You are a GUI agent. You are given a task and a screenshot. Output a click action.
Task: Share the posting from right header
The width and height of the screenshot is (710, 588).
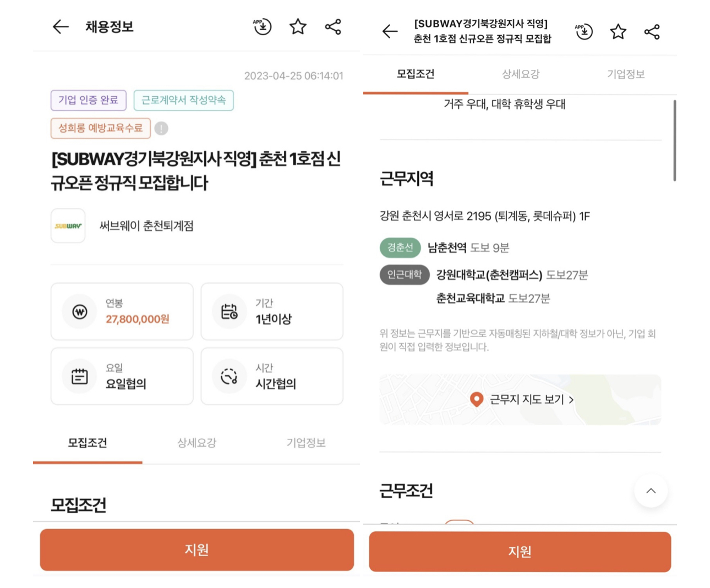point(652,31)
